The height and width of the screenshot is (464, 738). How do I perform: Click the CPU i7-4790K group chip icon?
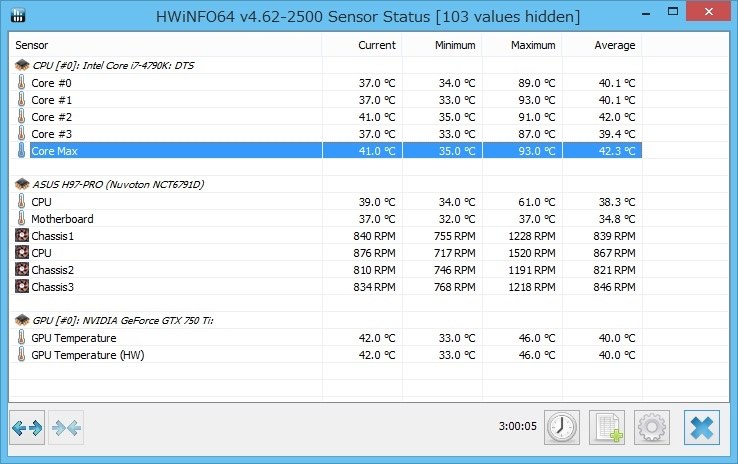click(22, 65)
